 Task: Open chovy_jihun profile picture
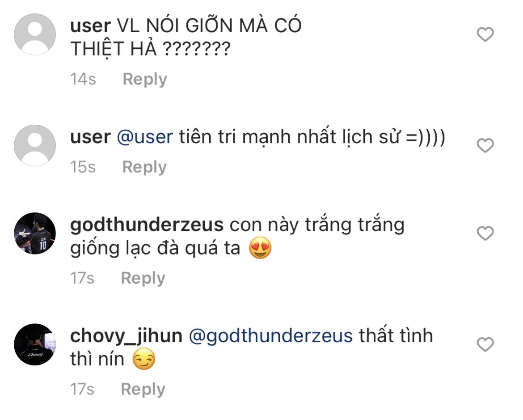tap(35, 344)
